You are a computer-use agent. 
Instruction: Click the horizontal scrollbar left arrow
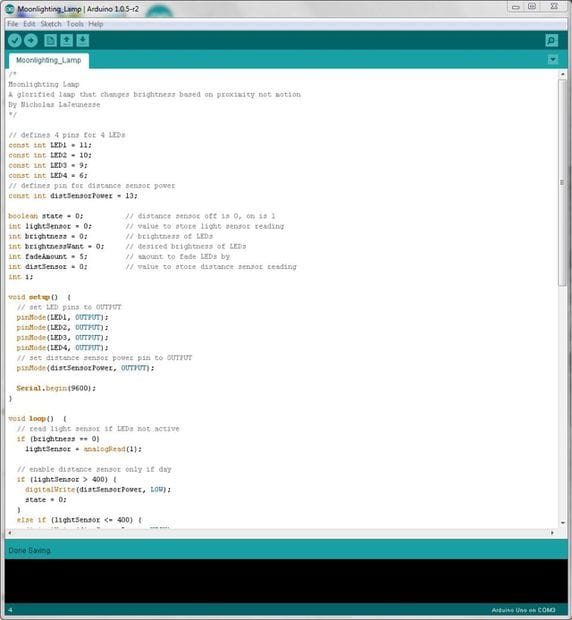tap(9, 533)
